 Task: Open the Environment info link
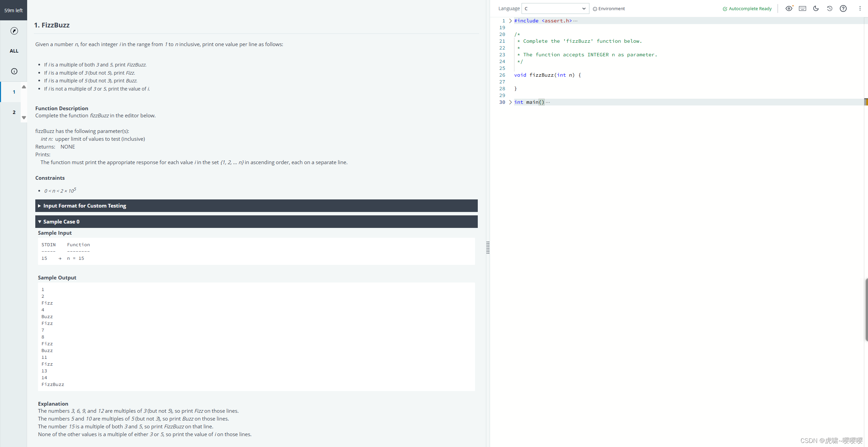coord(609,9)
